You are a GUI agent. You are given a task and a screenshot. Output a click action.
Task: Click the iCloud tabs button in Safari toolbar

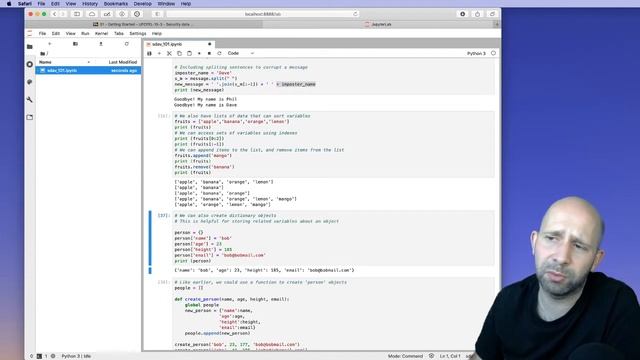point(92,14)
